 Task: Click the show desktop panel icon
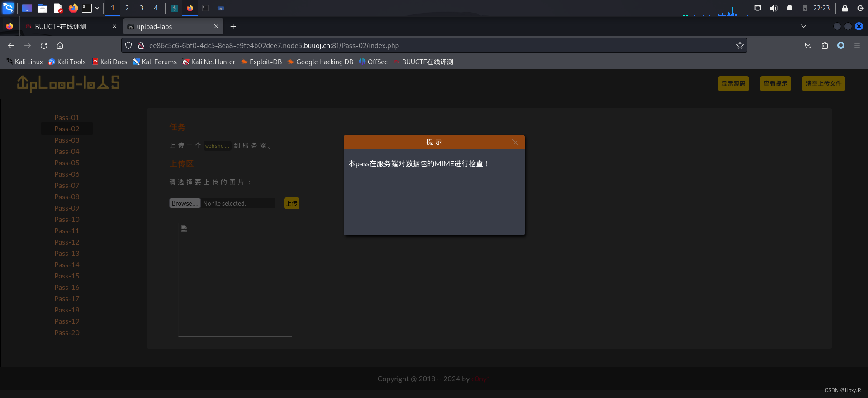pos(27,8)
